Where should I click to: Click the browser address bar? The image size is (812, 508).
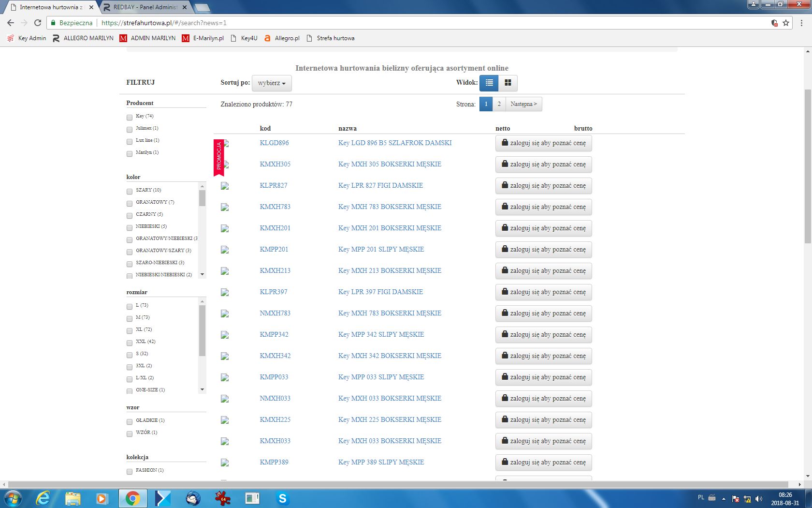click(387, 23)
